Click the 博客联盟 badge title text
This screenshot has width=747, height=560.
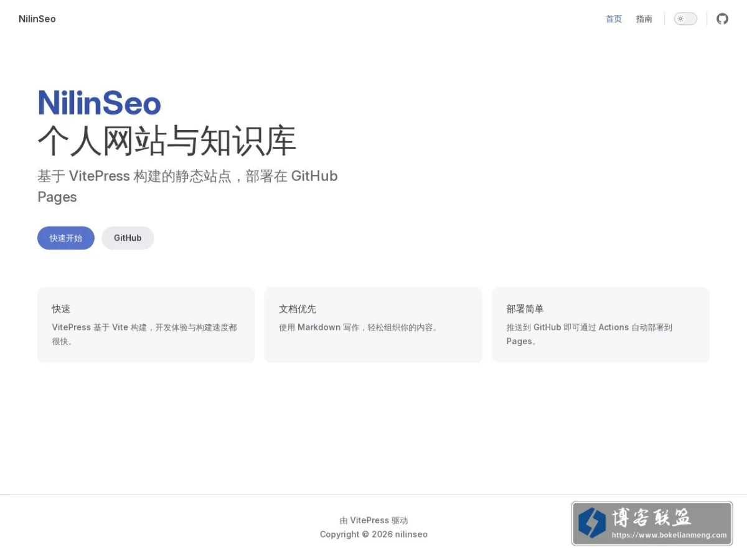coord(652,517)
